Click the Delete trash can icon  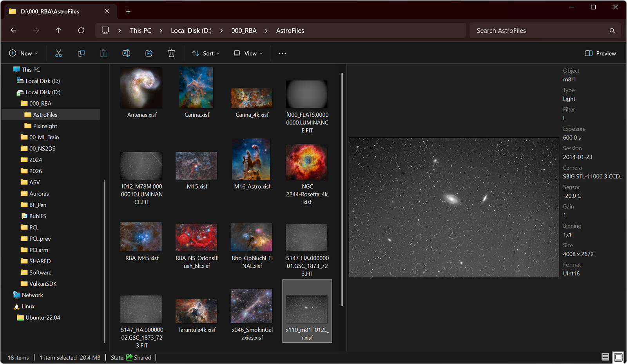[x=171, y=53]
